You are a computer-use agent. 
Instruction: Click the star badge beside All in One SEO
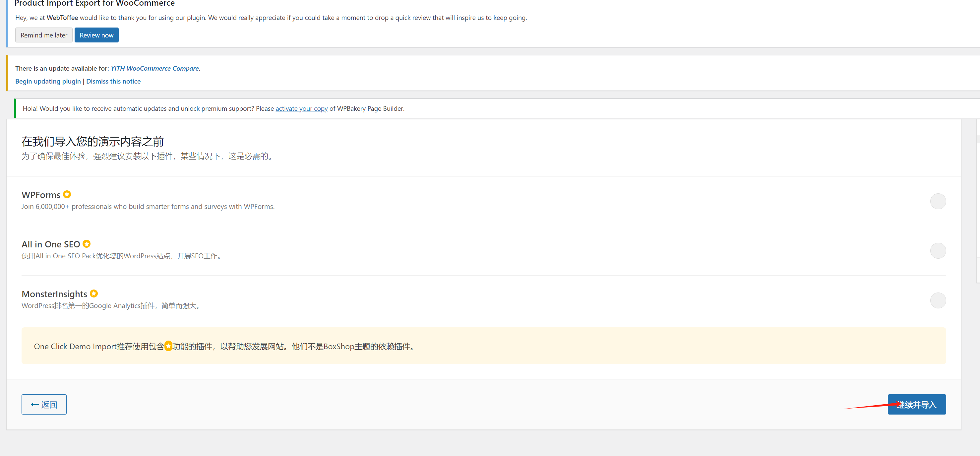point(87,244)
